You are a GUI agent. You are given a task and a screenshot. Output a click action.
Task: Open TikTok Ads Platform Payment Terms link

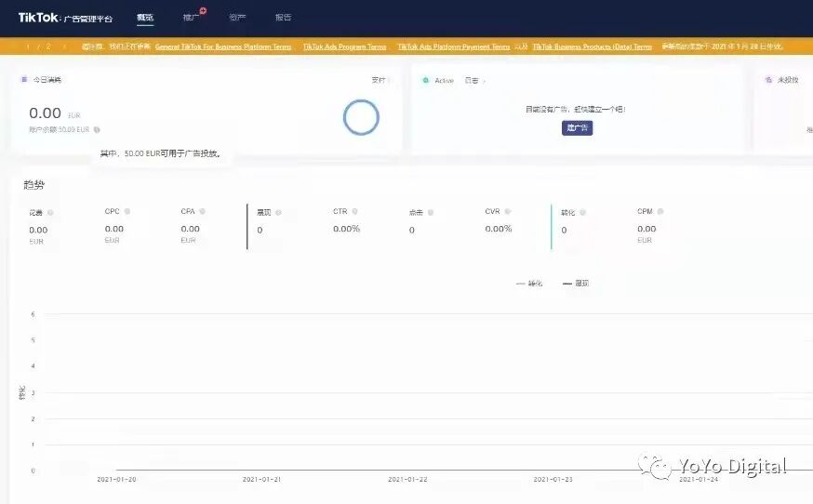pyautogui.click(x=454, y=46)
